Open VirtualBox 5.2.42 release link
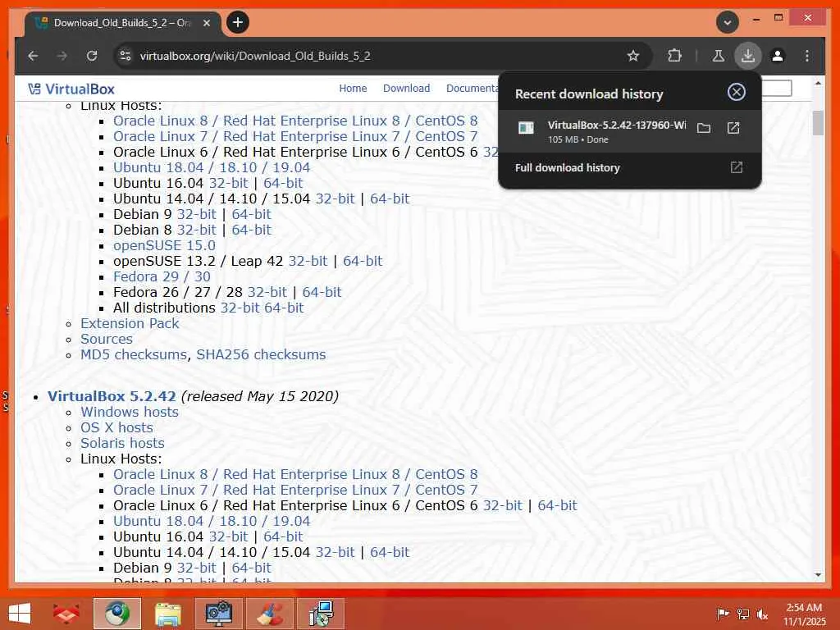 click(112, 396)
